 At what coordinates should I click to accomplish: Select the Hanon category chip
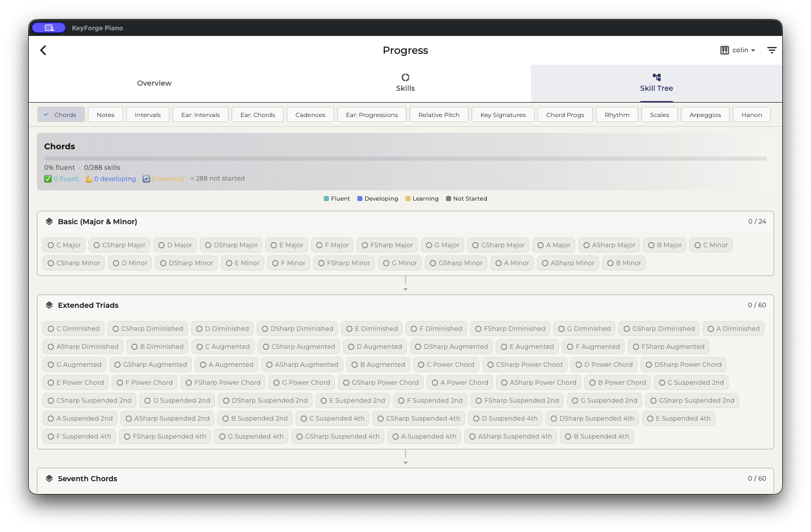[752, 115]
